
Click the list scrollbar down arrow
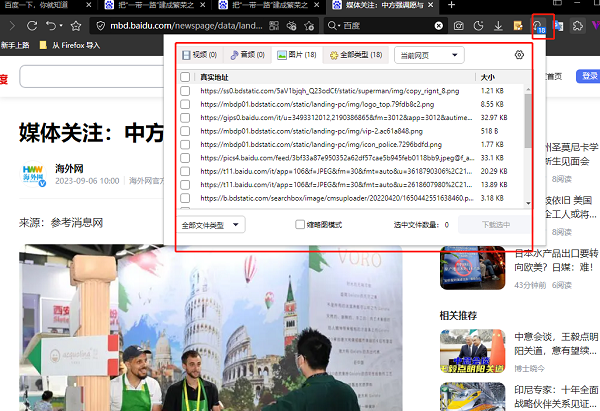[x=528, y=203]
